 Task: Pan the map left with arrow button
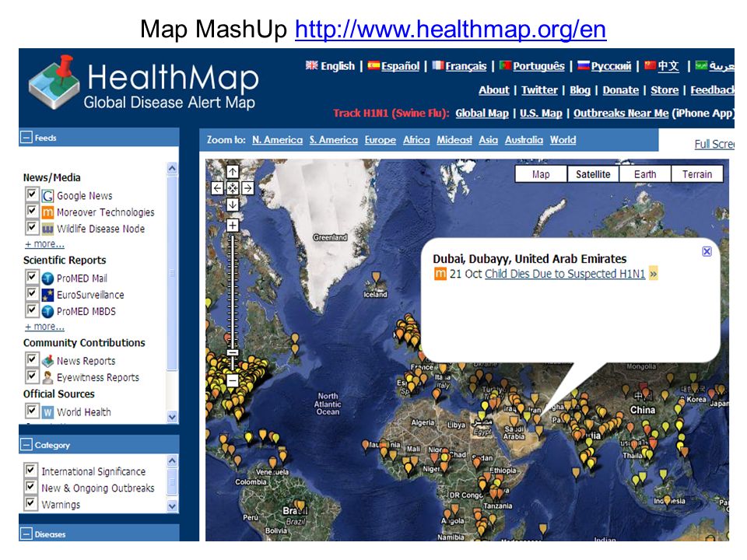coord(217,188)
